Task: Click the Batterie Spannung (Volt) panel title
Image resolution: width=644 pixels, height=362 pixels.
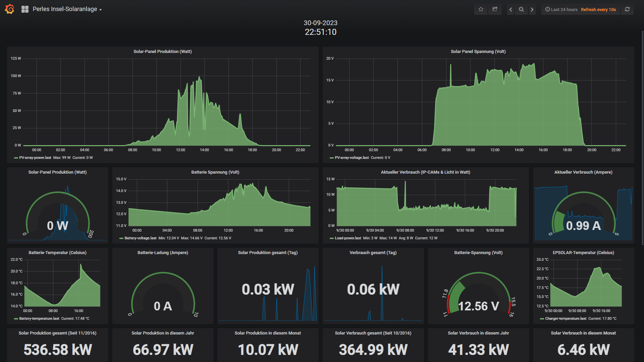Action: click(x=215, y=172)
